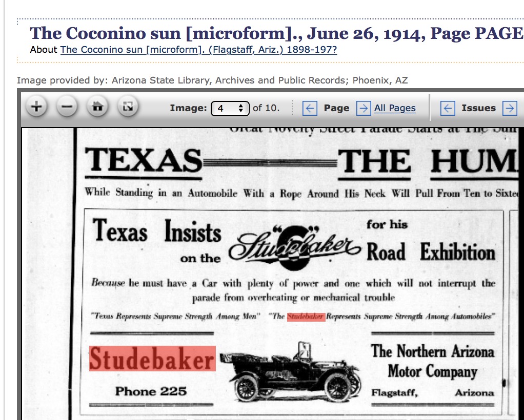This screenshot has height=420, width=524.
Task: Click the small highlighted Studebaker word
Action: [x=306, y=317]
